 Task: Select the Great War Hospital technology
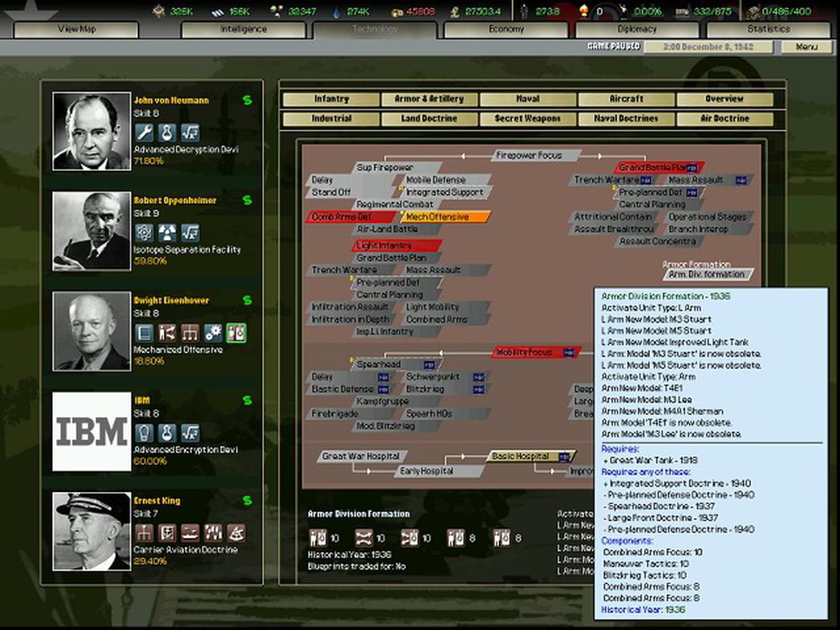pyautogui.click(x=362, y=457)
